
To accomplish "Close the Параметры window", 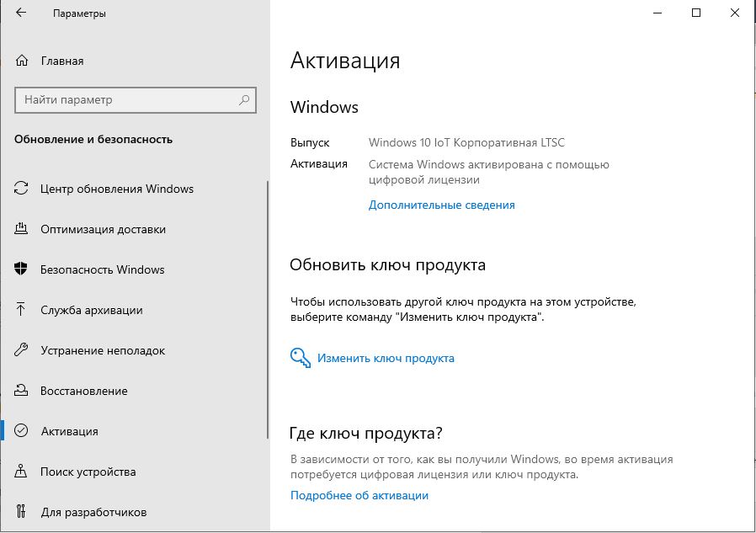I will click(735, 13).
